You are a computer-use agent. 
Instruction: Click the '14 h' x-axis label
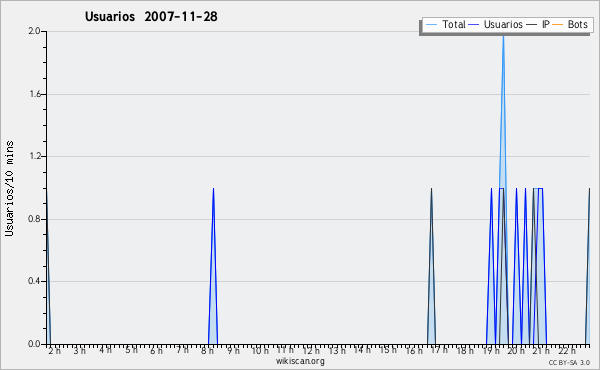362,350
